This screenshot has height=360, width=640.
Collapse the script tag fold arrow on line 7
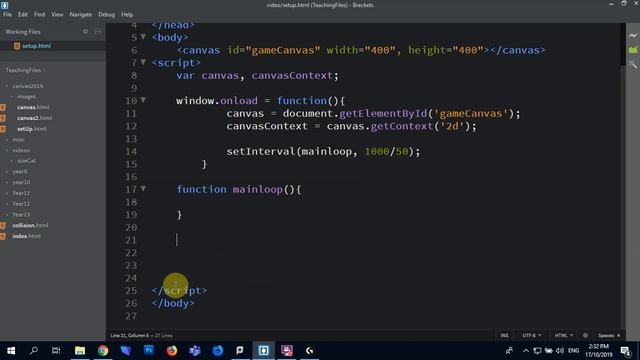[x=143, y=62]
